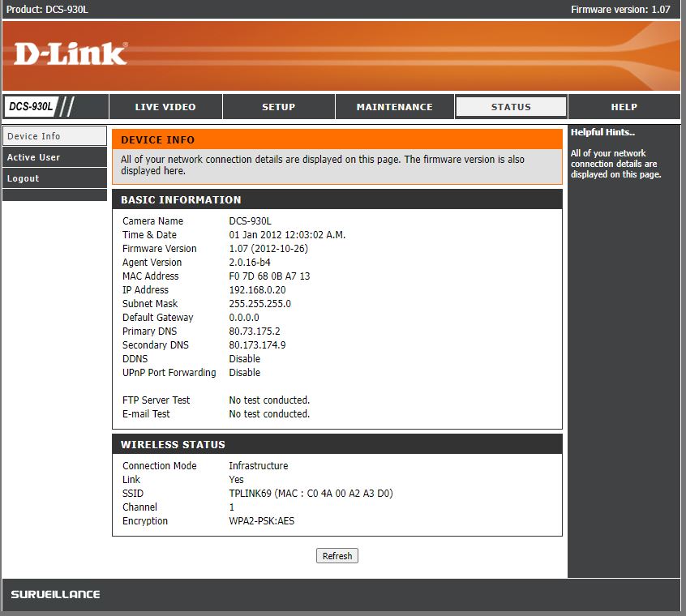Screen dimensions: 686x616
Task: Click the Encryption value WPA2-PSK:AES
Action: [262, 520]
